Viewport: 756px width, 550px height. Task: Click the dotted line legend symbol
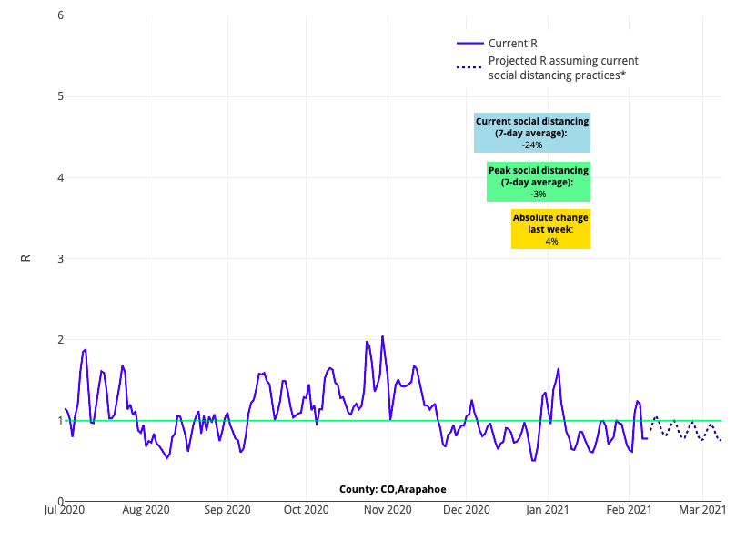click(x=469, y=67)
